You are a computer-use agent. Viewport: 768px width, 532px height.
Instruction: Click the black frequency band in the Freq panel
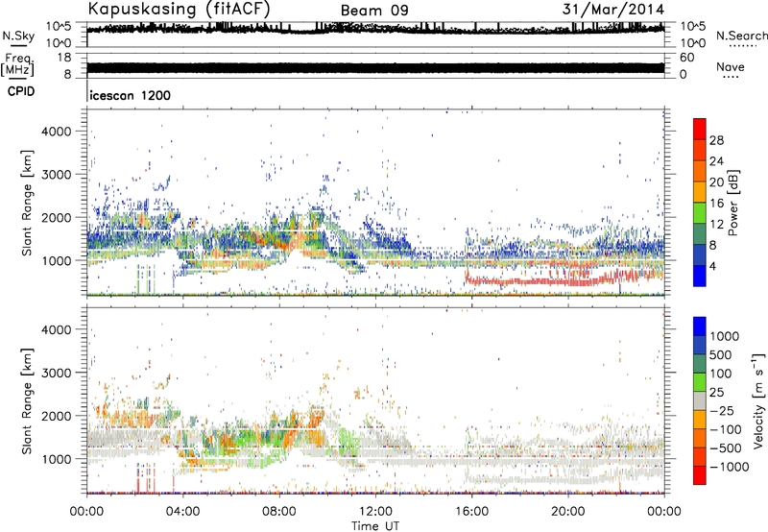[375, 67]
